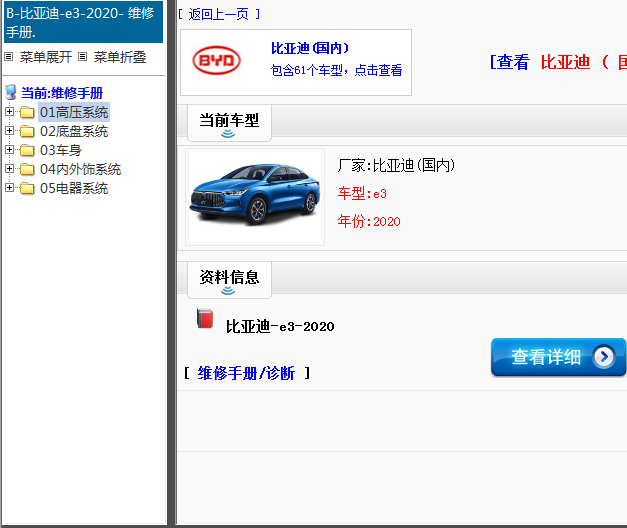Click the [查看 比亚迪 header link

click(558, 62)
